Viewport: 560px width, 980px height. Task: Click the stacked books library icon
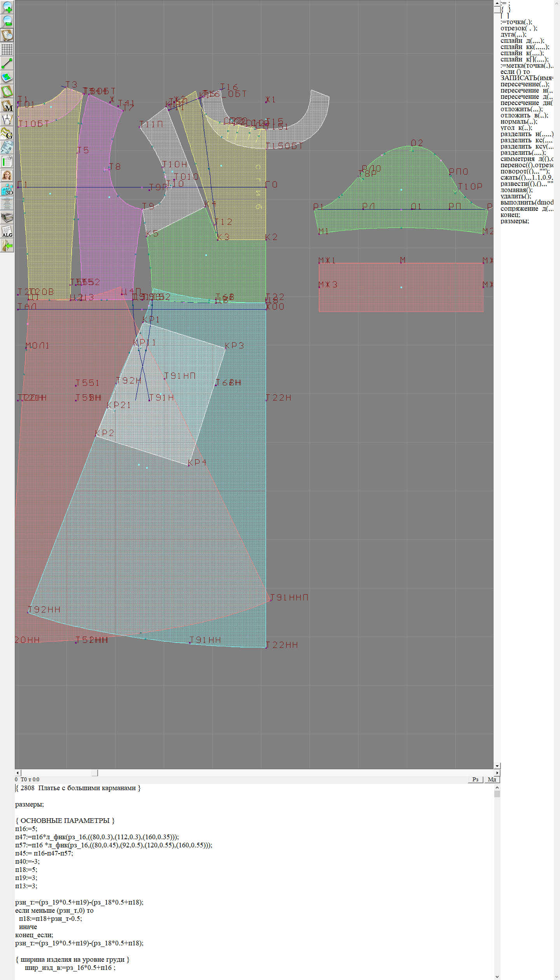[x=7, y=217]
